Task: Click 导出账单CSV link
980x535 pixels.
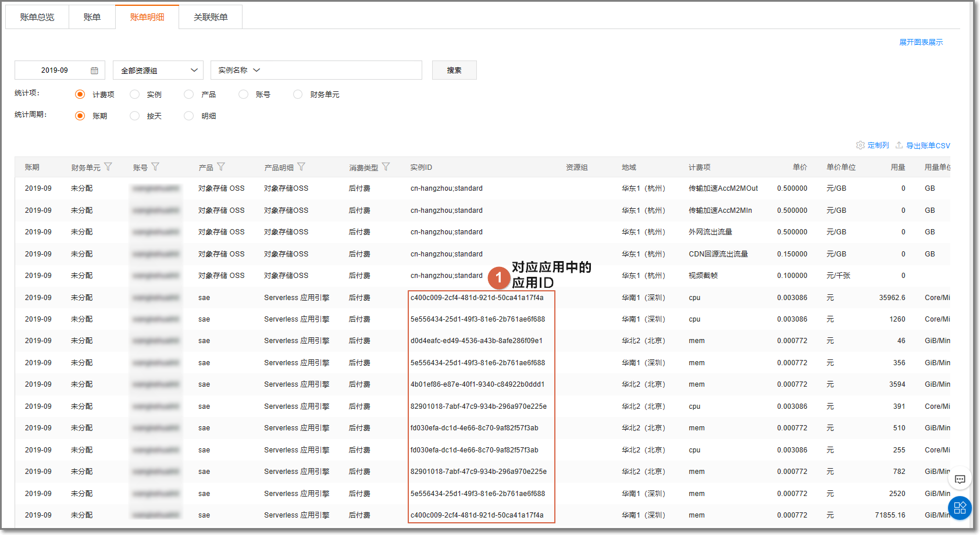Action: pyautogui.click(x=928, y=146)
